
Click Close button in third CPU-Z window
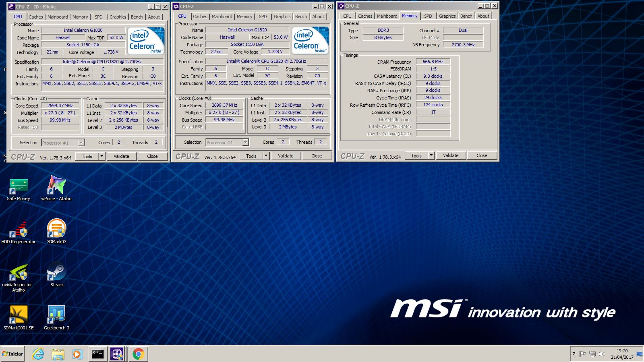pyautogui.click(x=482, y=155)
